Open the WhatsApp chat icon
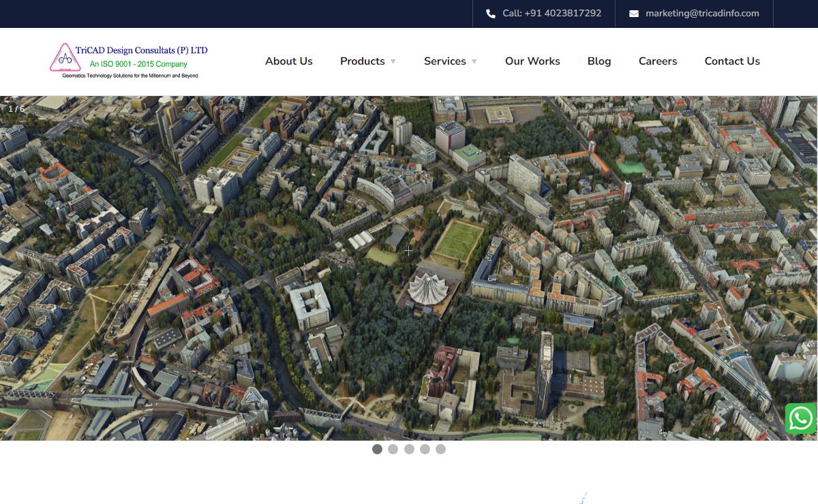The image size is (818, 504). coord(800,418)
